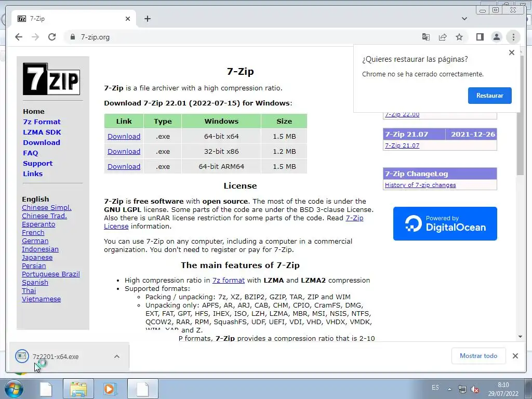Click the network tray icon
Screen dimensions: 532x399
click(462, 389)
